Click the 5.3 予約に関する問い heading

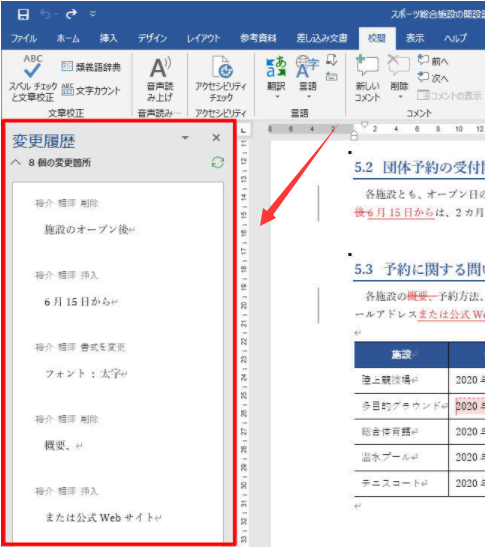click(419, 270)
